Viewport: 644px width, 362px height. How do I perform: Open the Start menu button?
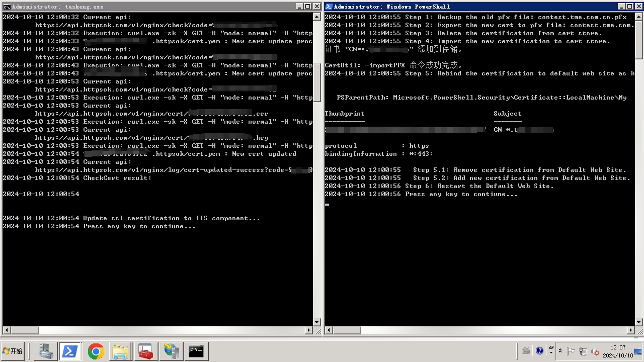[x=13, y=351]
